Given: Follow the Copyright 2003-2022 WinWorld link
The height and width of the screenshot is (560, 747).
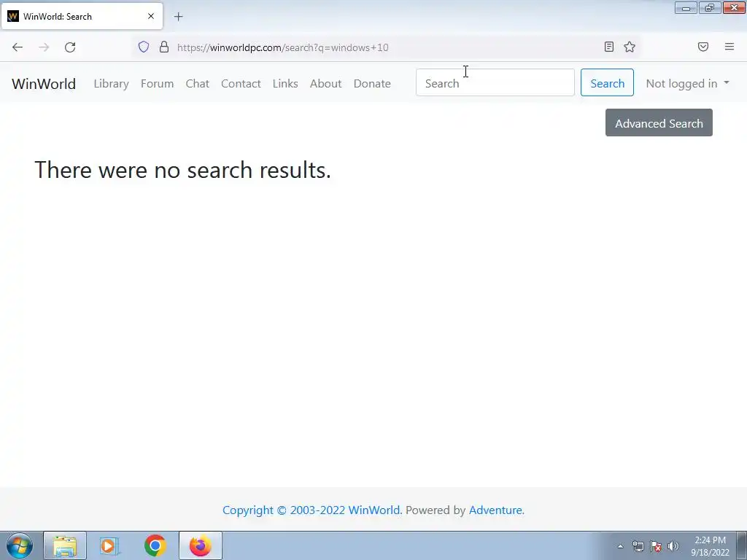Looking at the screenshot, I should (312, 510).
